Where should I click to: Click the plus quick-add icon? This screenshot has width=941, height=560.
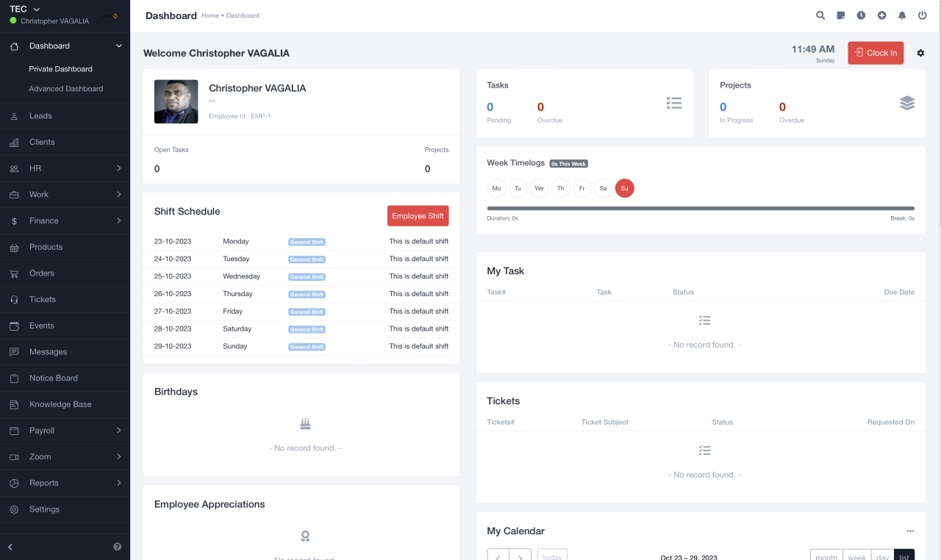(881, 15)
